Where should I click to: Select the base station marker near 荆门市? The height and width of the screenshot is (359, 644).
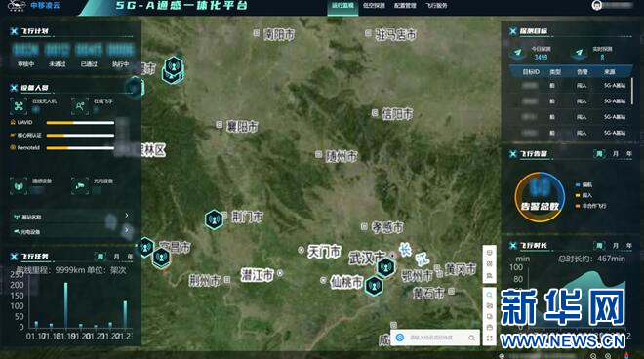(x=214, y=219)
